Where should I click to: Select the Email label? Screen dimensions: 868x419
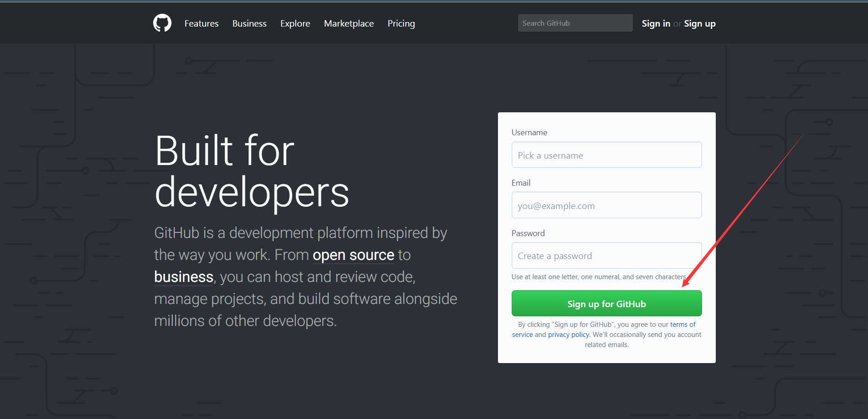pyautogui.click(x=521, y=183)
